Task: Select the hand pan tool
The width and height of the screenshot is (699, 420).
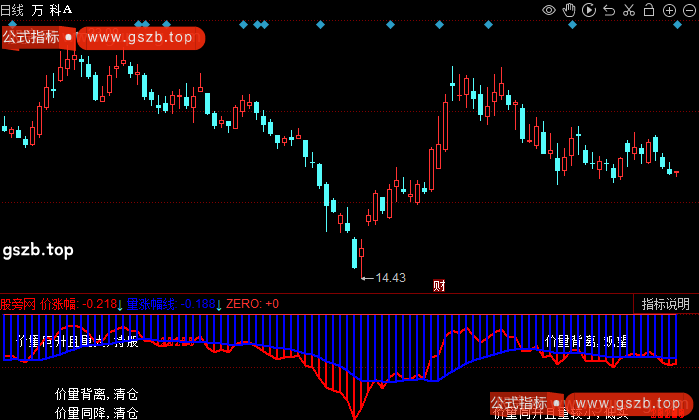Action: pos(570,10)
